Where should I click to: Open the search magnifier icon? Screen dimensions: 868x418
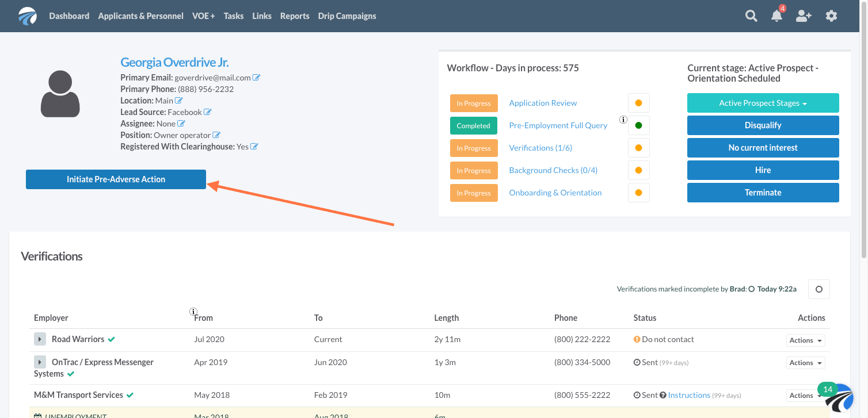coord(751,16)
